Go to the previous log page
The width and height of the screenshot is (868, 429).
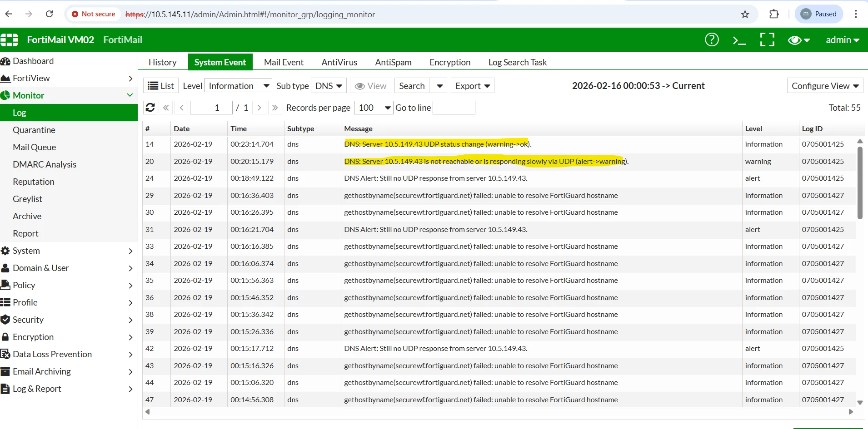click(x=182, y=108)
